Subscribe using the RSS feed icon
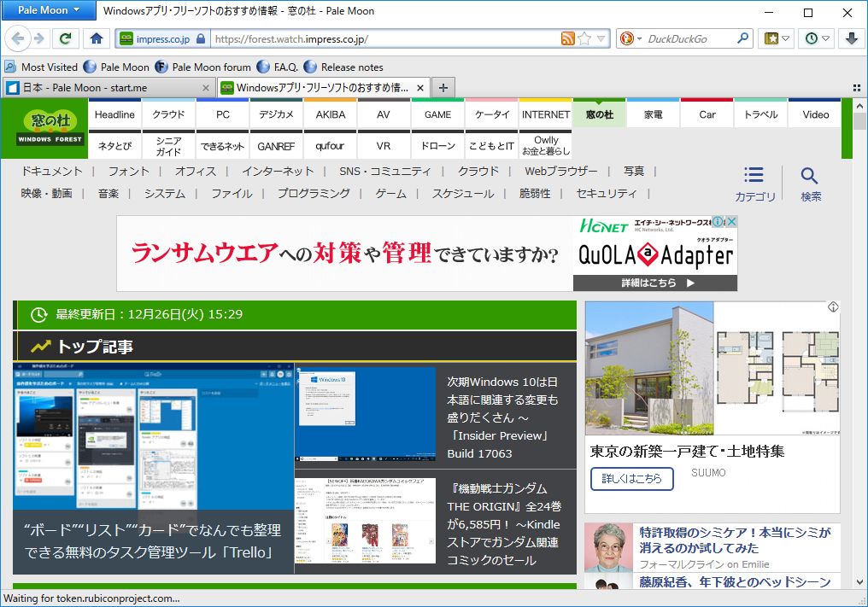 [567, 38]
